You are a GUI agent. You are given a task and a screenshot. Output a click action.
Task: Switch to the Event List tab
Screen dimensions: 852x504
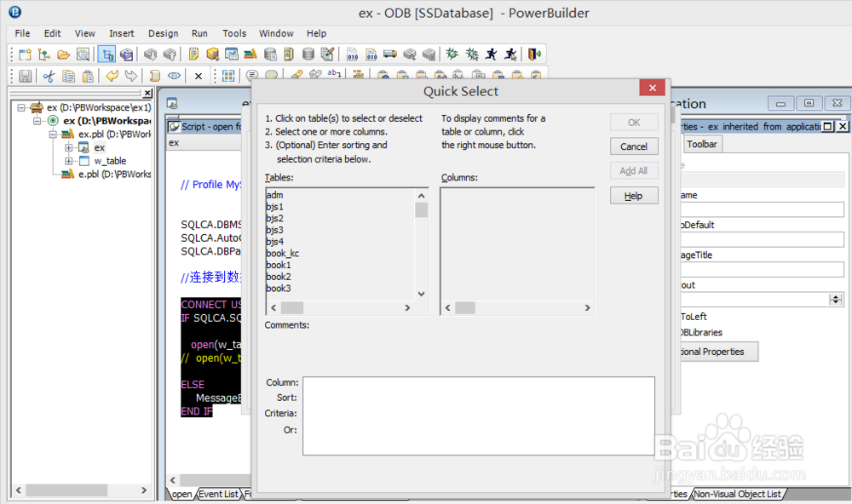pos(218,494)
